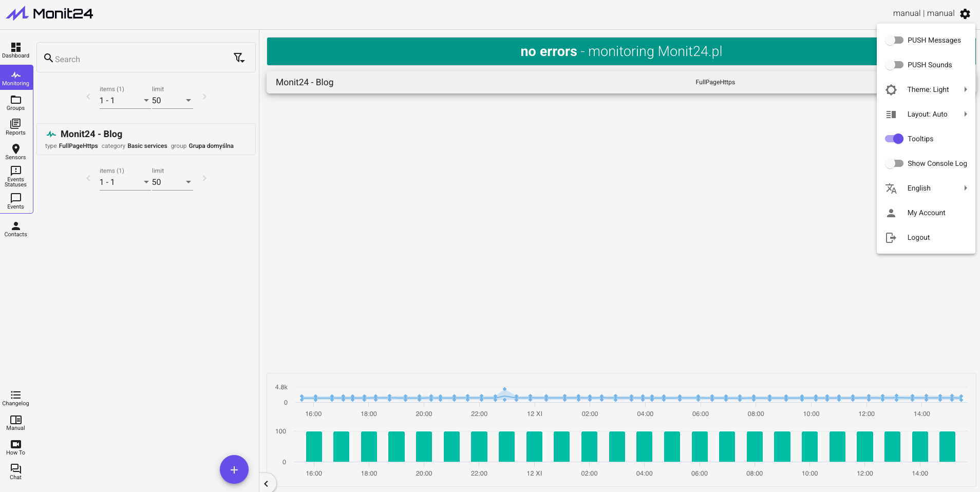Expand the Theme: Light submenu
980x492 pixels.
927,89
